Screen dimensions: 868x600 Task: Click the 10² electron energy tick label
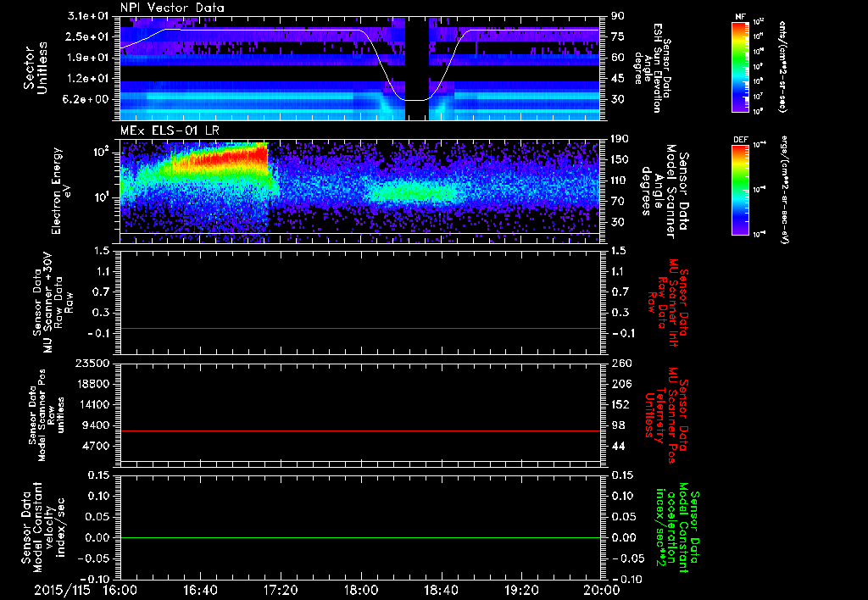(x=102, y=152)
